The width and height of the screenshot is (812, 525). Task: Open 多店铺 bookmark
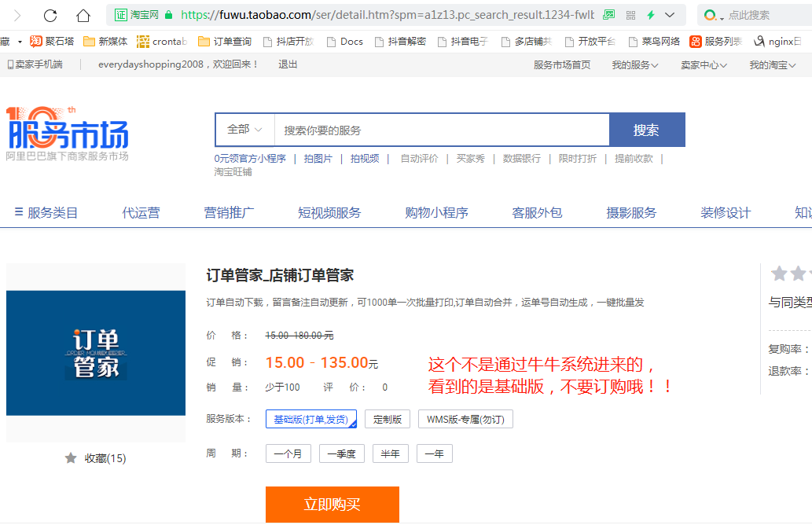click(527, 42)
